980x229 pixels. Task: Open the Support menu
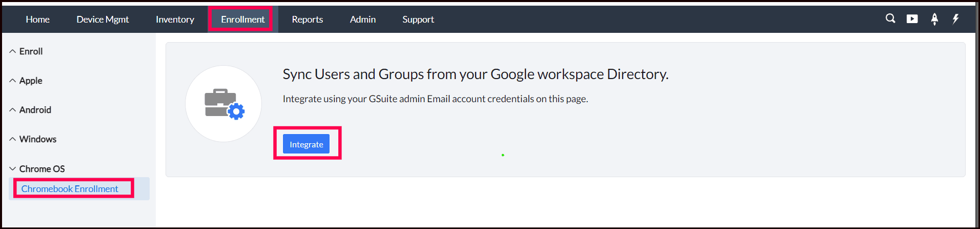pyautogui.click(x=418, y=20)
